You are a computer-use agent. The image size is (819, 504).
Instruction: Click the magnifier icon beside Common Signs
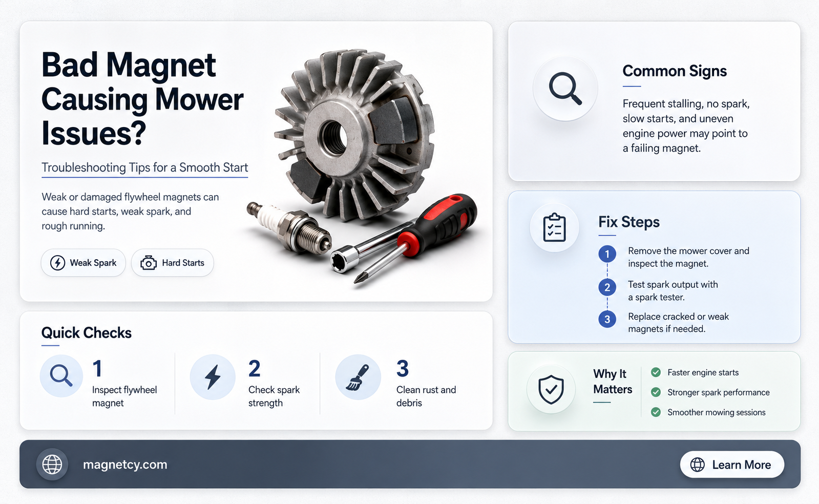565,89
